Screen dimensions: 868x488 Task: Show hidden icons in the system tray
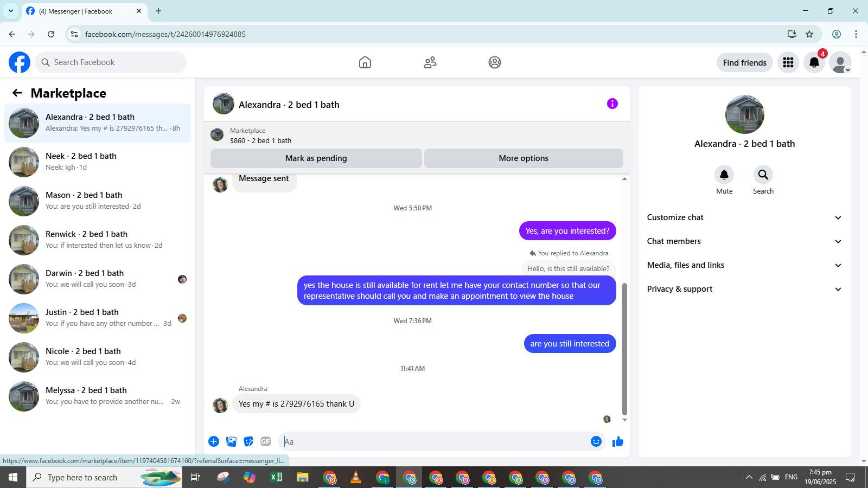(x=749, y=477)
